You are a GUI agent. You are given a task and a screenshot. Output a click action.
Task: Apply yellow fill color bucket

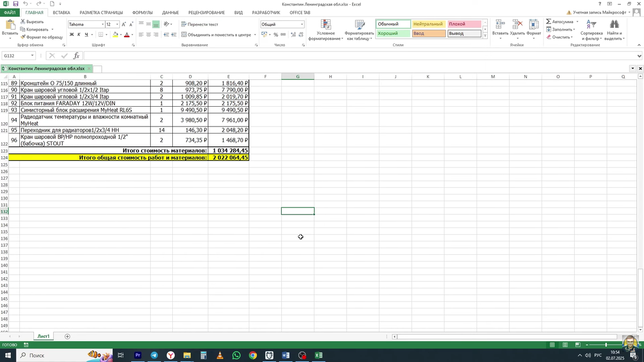115,35
